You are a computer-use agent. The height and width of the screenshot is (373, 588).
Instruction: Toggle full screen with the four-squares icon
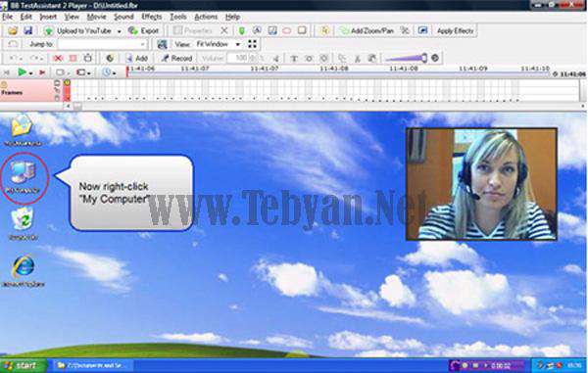(x=253, y=44)
